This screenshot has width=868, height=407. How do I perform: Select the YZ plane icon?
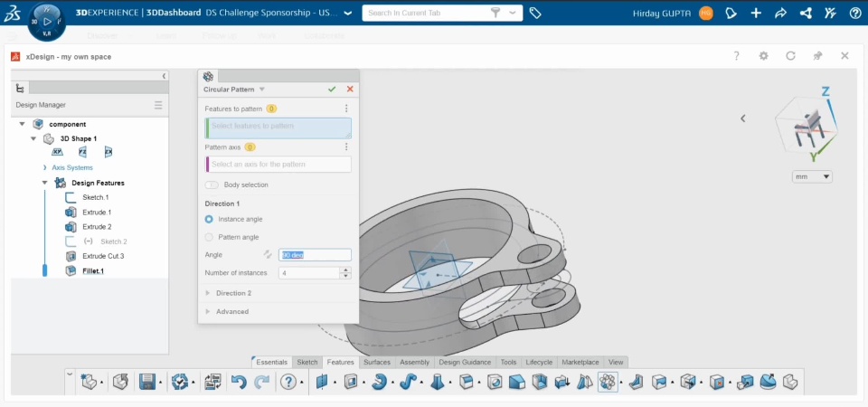(82, 152)
